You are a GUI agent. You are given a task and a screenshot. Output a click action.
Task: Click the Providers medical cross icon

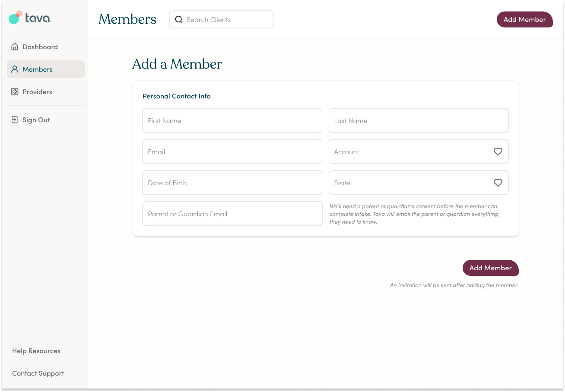[x=15, y=92]
